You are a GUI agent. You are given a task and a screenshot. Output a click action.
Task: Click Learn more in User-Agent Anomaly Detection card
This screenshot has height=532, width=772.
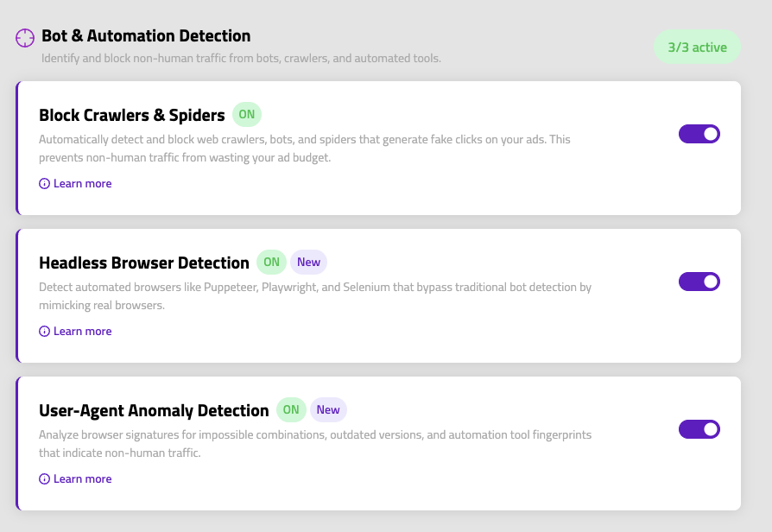(83, 478)
